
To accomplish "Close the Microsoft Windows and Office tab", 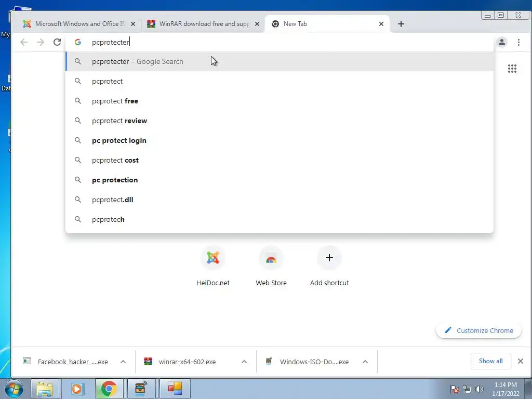I will point(133,24).
